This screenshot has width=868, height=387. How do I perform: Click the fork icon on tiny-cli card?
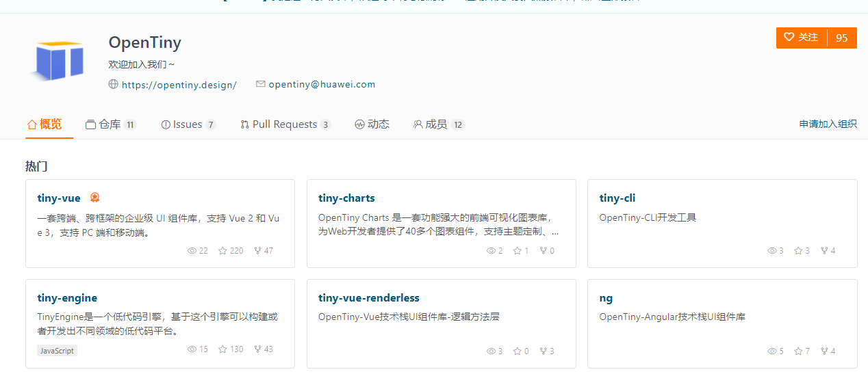click(x=824, y=251)
